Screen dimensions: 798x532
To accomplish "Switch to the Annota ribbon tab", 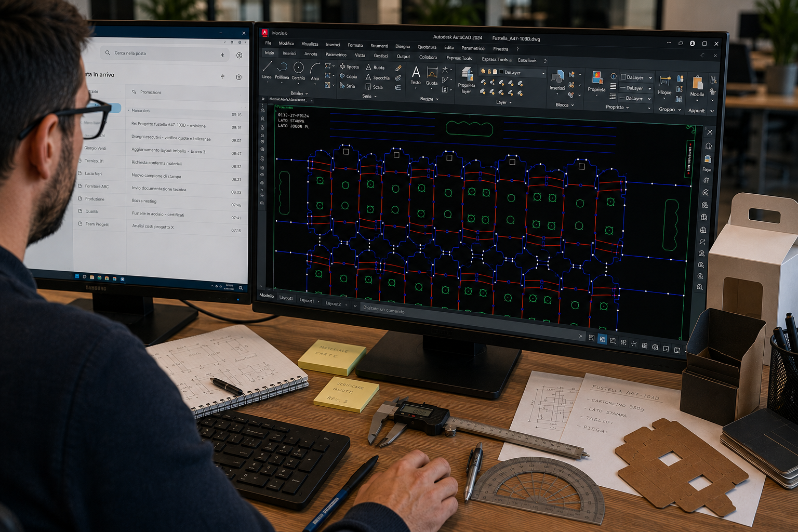I will pos(310,54).
